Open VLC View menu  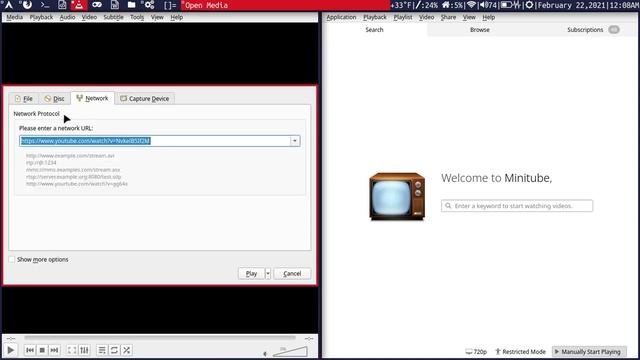pyautogui.click(x=157, y=17)
